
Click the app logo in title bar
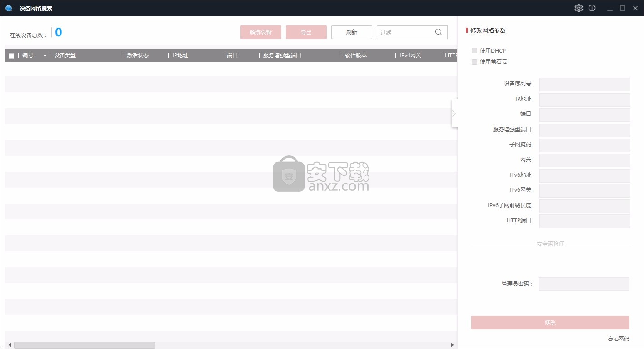(x=9, y=8)
